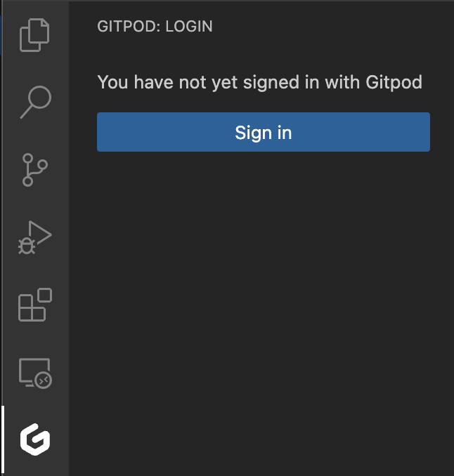454x476 pixels.
Task: Open the Remote Explorer view
Action: coord(35,373)
